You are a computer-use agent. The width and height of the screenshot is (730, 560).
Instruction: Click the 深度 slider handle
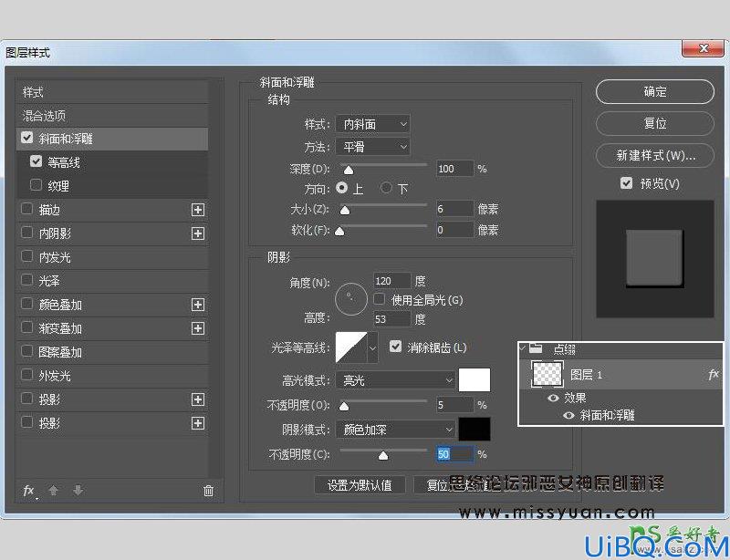click(349, 170)
